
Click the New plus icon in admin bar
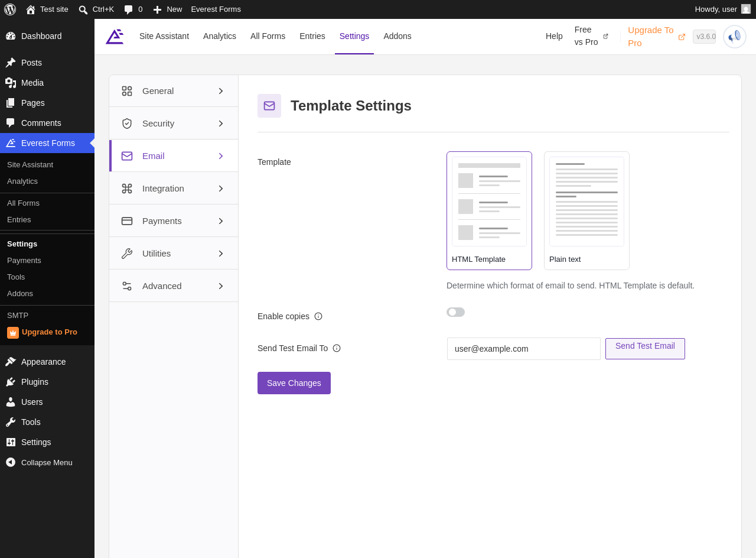(x=157, y=9)
